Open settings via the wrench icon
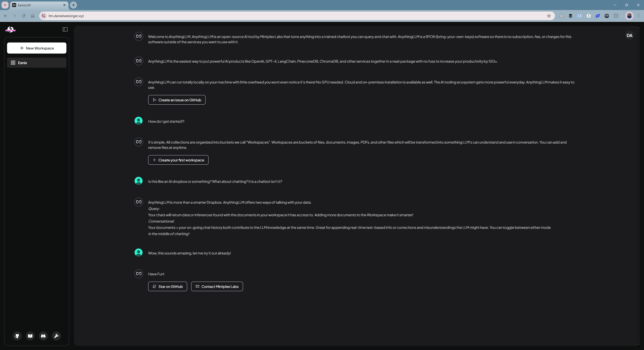 click(56, 336)
